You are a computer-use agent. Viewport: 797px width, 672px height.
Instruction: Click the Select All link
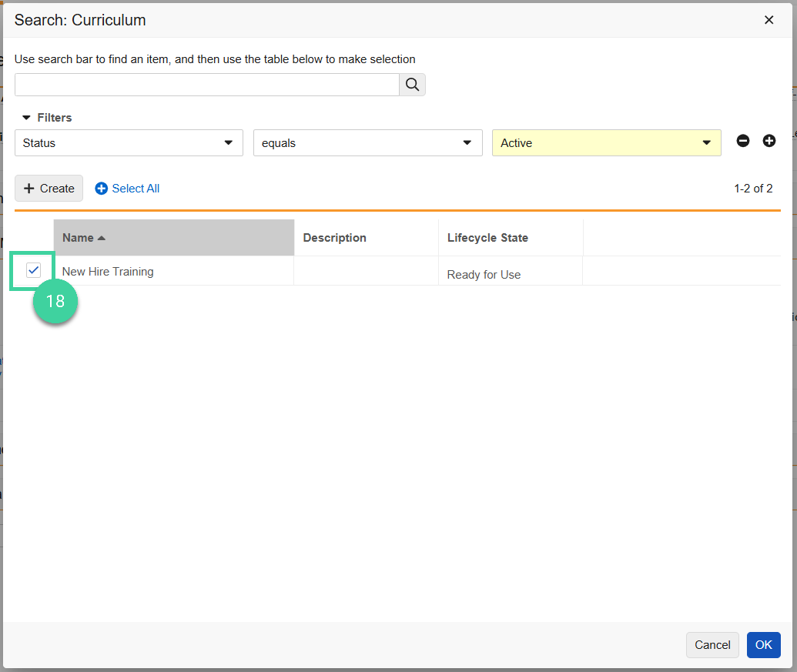(x=136, y=188)
